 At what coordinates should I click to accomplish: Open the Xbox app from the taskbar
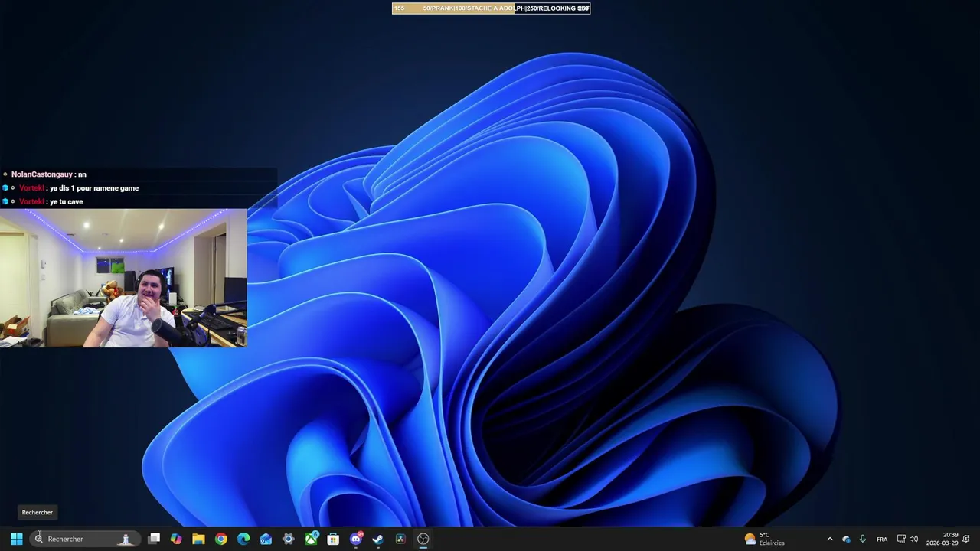click(x=311, y=539)
